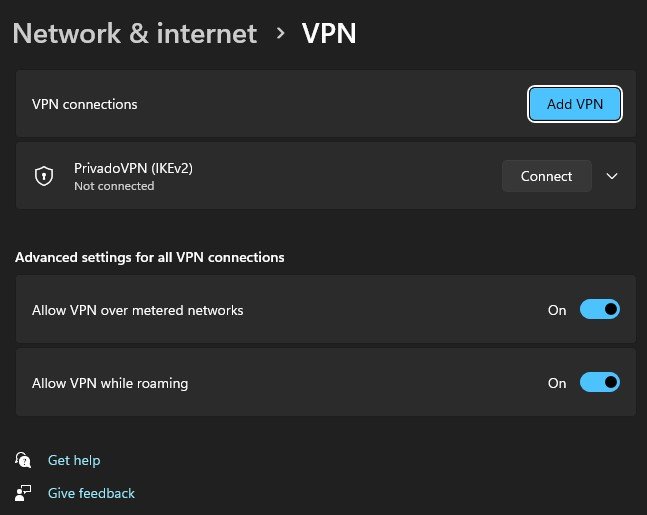Disable Allow VPN over metered networks toggle

point(600,310)
